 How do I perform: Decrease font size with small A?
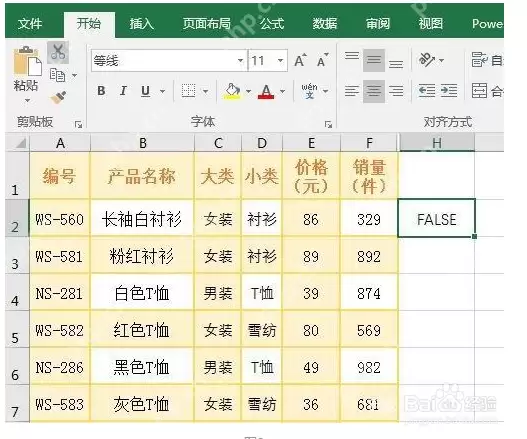[322, 60]
